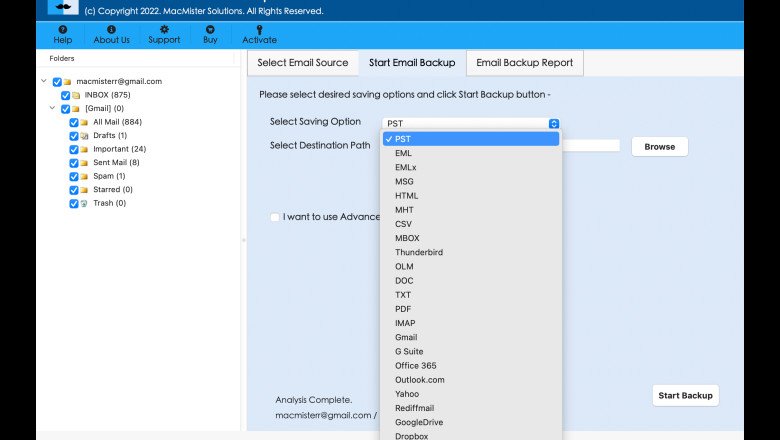The width and height of the screenshot is (780, 440).
Task: Pick DOC from the dropdown
Action: (471, 281)
